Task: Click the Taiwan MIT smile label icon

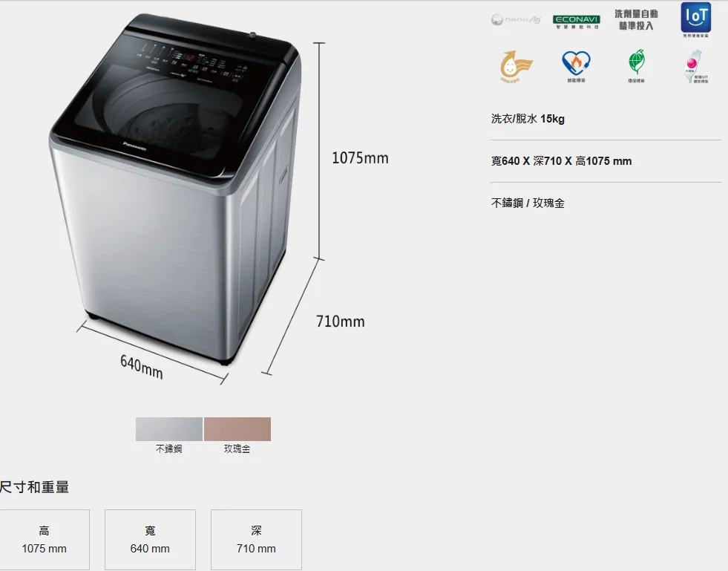Action: tap(695, 66)
